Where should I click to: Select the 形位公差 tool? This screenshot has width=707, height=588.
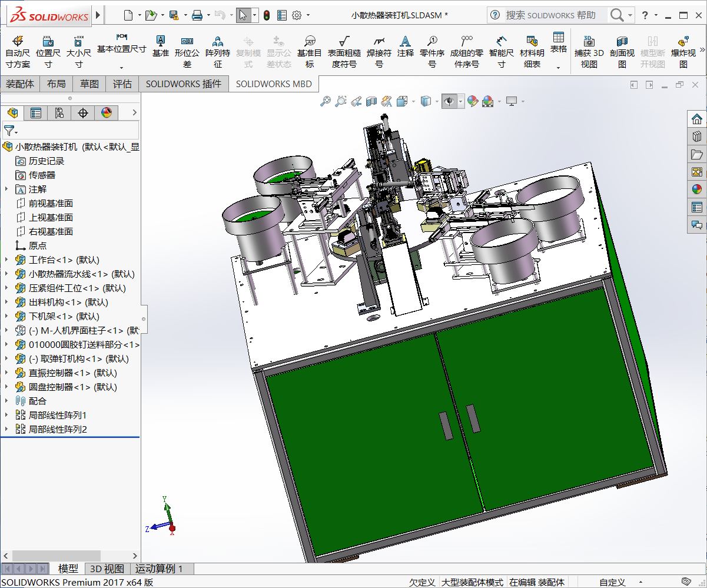pos(187,51)
